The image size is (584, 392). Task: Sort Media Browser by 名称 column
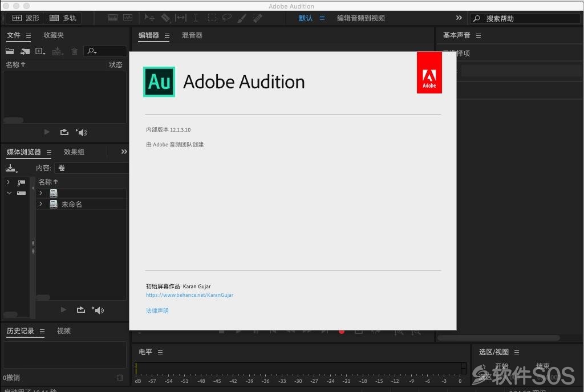[48, 182]
